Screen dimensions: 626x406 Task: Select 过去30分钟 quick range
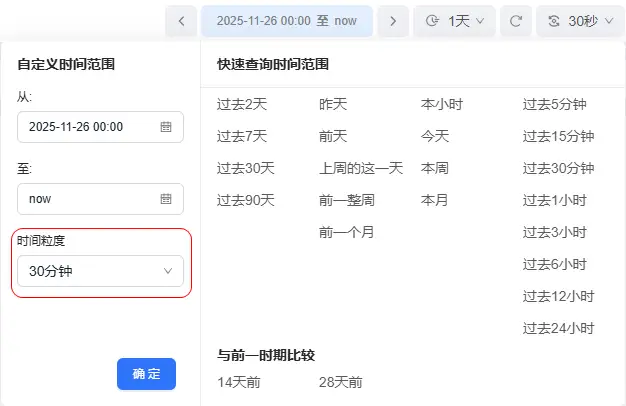click(x=559, y=168)
